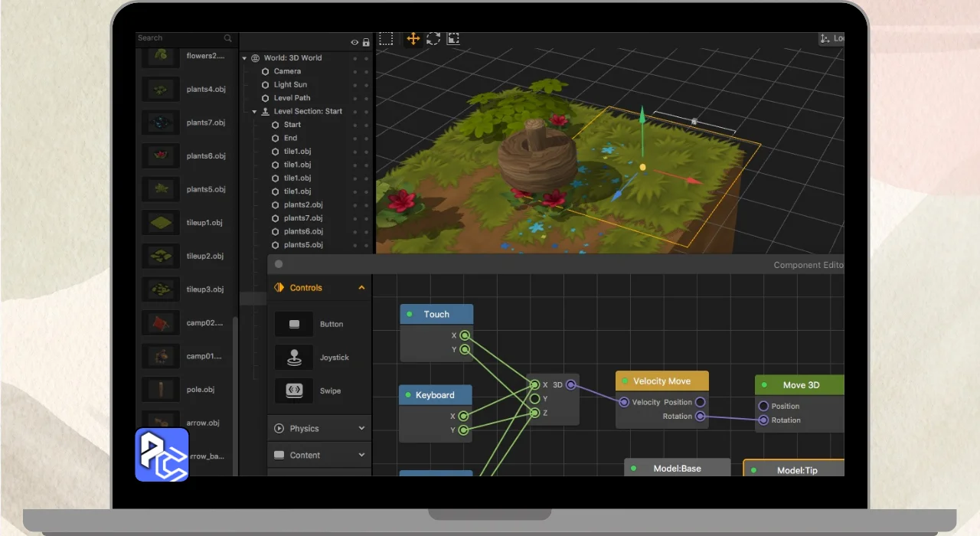Click the Touch node X output port
The image size is (980, 536).
click(465, 335)
